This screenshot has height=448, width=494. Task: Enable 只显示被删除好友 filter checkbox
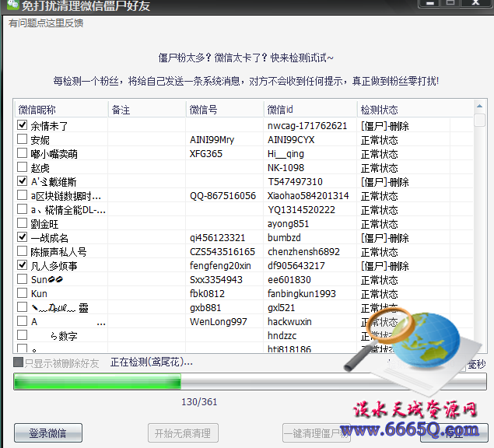18,362
